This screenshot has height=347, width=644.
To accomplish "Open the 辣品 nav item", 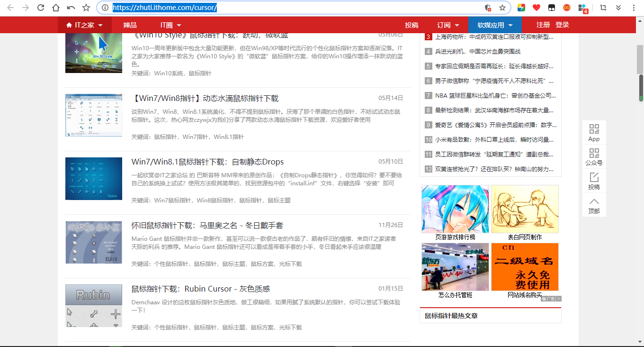I will (130, 25).
